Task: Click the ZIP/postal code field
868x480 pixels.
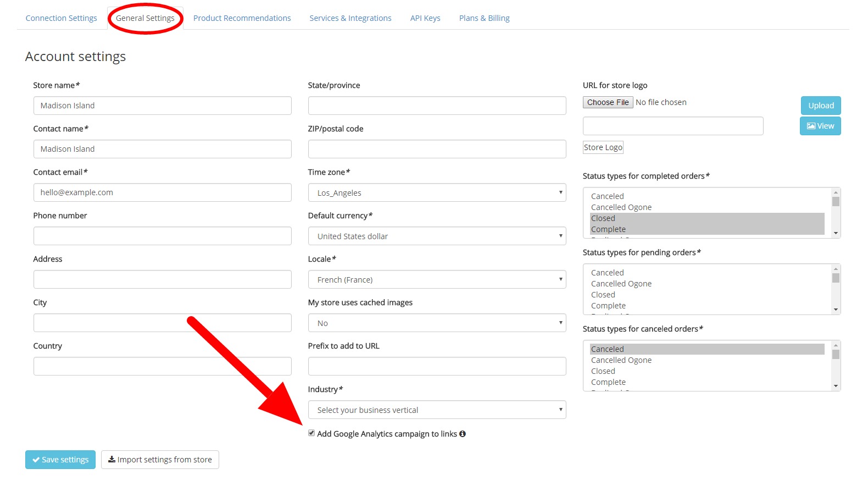Action: pyautogui.click(x=437, y=149)
